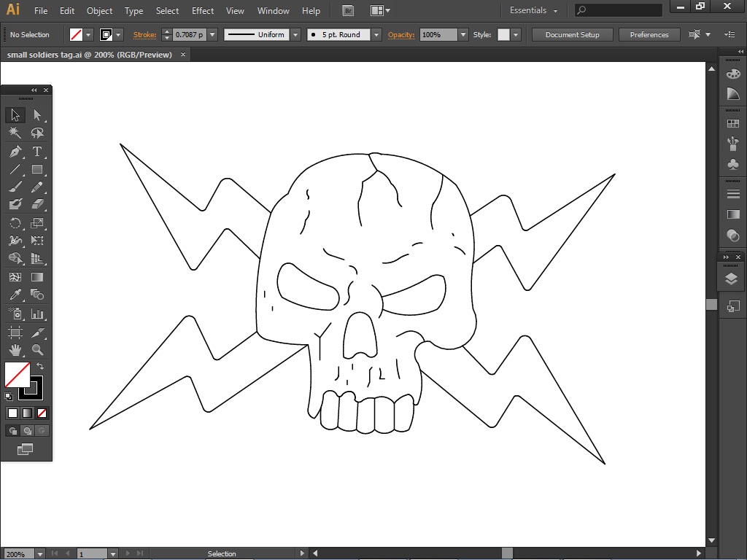Select the Type tool
This screenshot has height=560, width=747.
pyautogui.click(x=37, y=152)
